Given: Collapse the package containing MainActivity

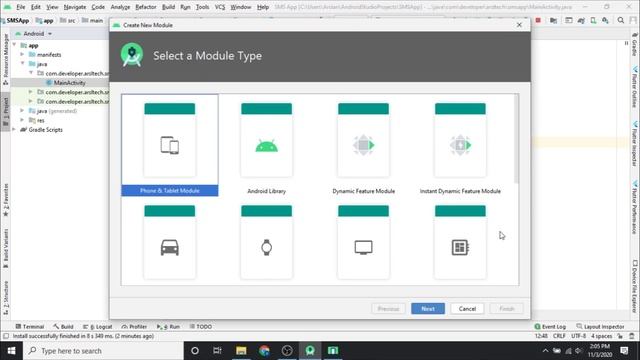Looking at the screenshot, I should tap(31, 73).
